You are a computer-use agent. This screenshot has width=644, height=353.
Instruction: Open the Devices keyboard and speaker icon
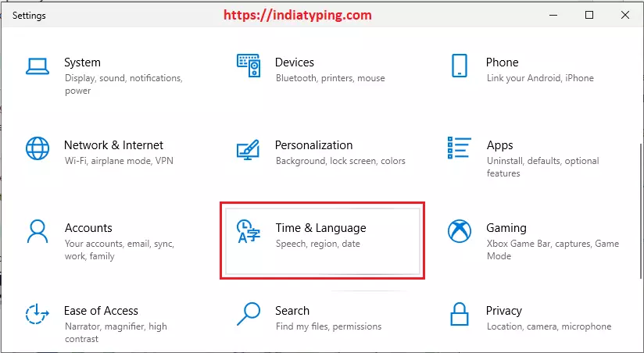point(249,66)
